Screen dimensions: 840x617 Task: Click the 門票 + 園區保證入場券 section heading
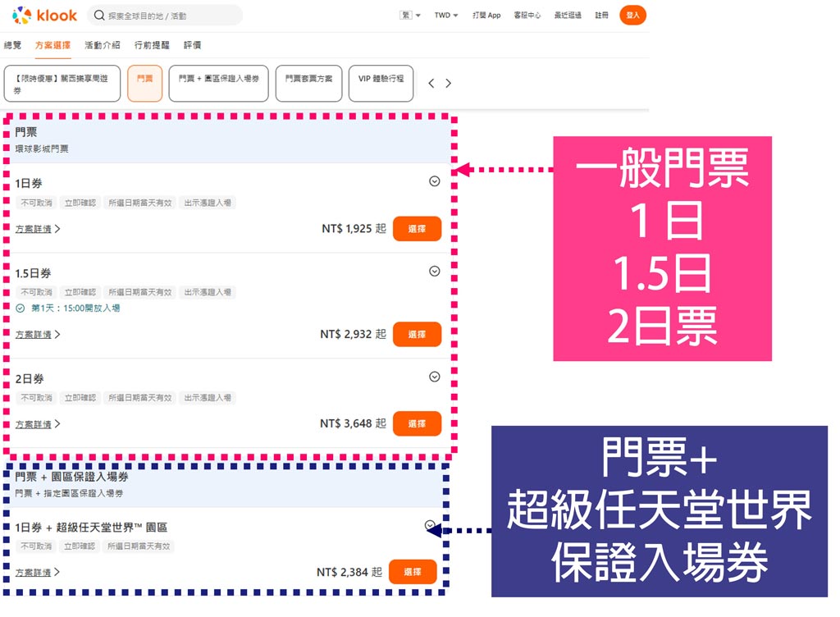72,477
